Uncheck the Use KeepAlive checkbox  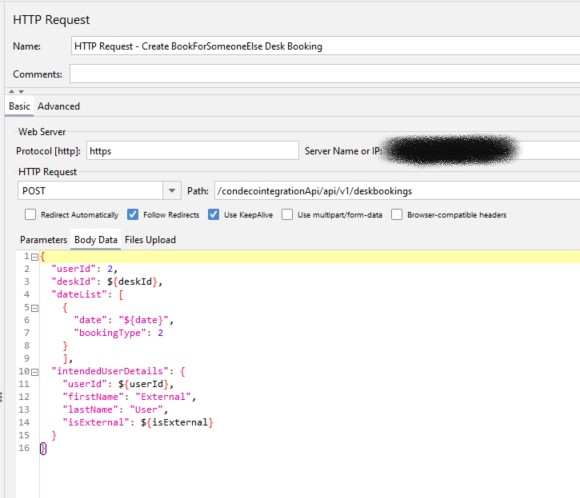point(213,215)
